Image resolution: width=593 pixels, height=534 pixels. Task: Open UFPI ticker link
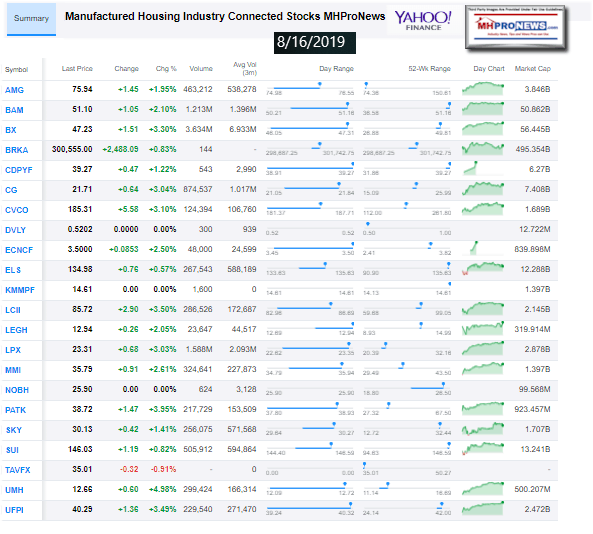click(14, 511)
